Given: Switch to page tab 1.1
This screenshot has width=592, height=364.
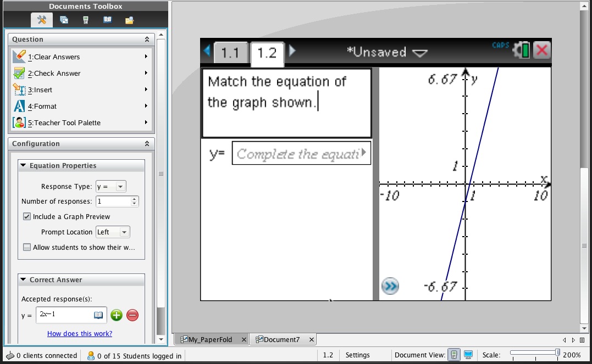Looking at the screenshot, I should click(x=230, y=53).
